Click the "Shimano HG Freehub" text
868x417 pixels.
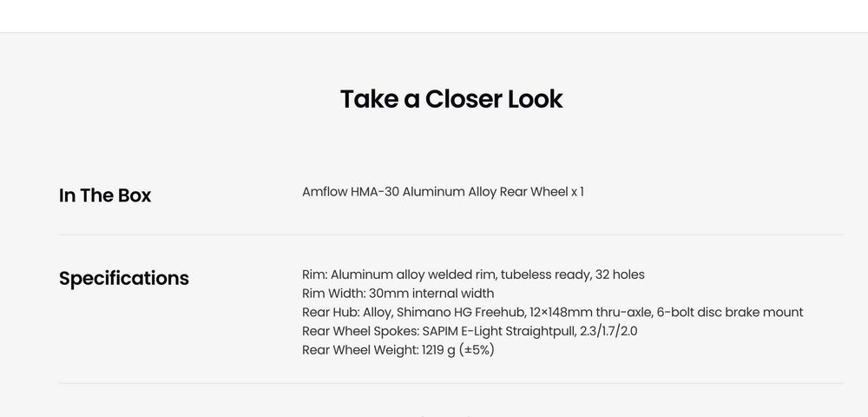460,312
